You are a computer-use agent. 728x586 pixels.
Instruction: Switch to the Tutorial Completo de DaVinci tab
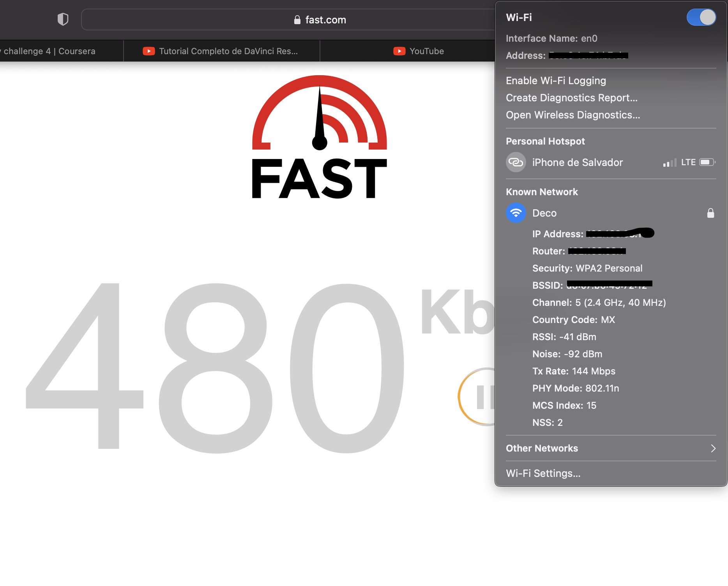(x=221, y=51)
